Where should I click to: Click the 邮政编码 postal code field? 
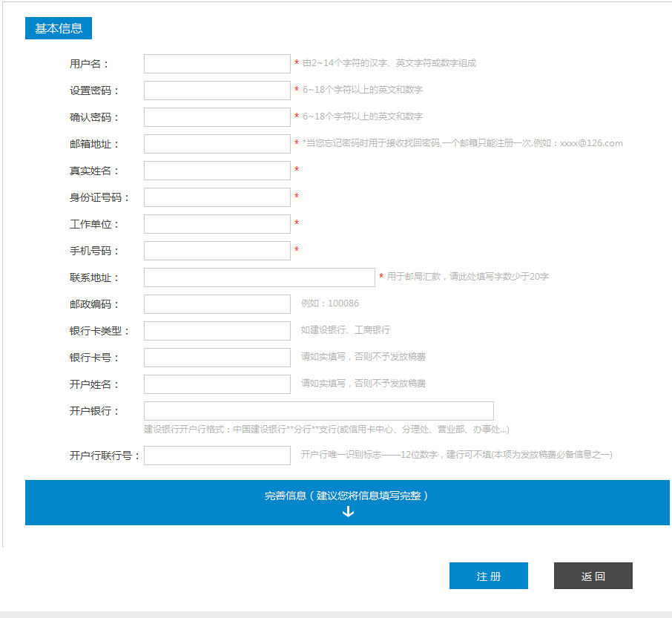217,304
